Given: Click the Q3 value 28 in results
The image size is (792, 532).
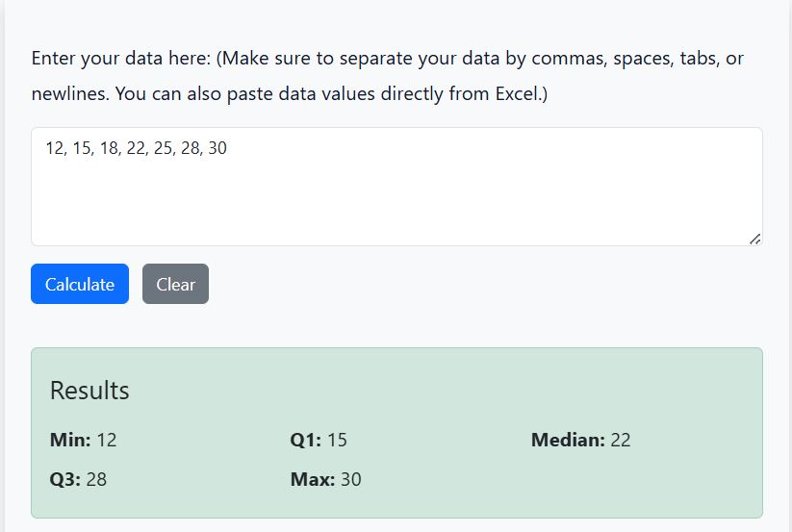Looking at the screenshot, I should coord(96,479).
